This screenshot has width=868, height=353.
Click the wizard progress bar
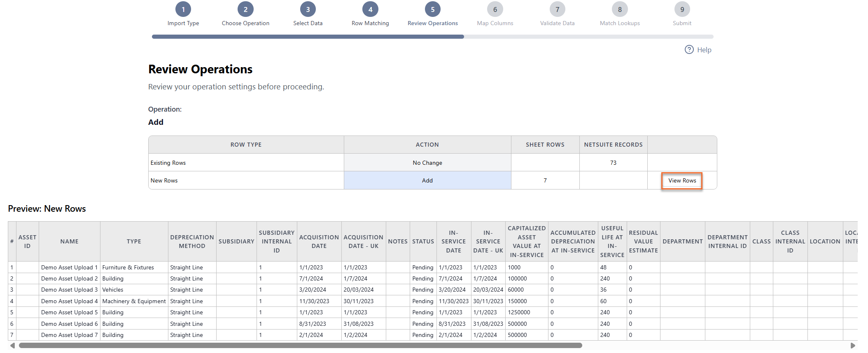[x=432, y=37]
